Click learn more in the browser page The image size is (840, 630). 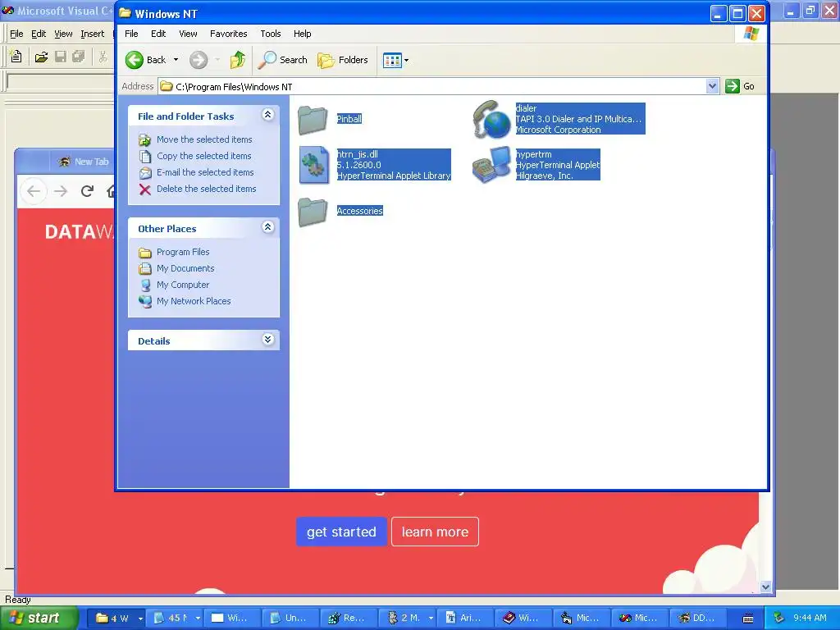435,532
